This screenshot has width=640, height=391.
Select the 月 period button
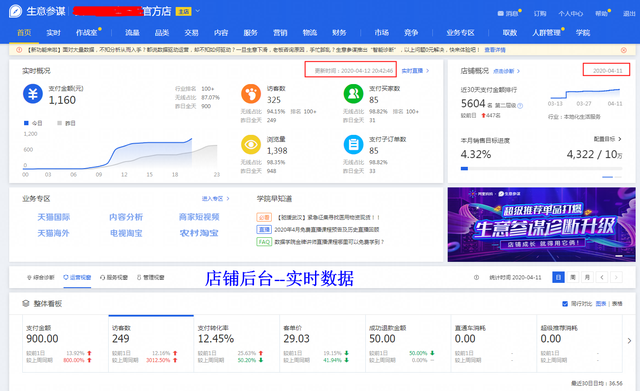click(x=587, y=278)
